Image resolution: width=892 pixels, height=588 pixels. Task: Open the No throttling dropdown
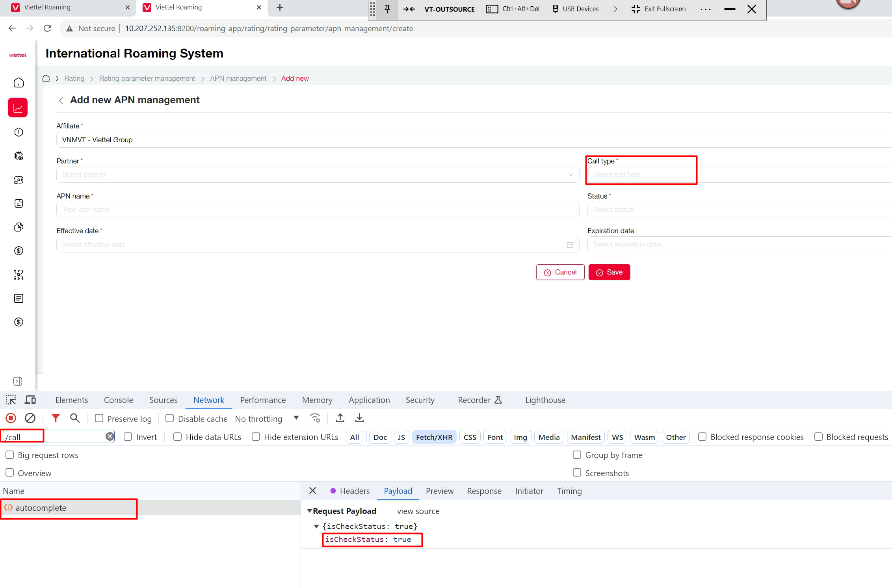[267, 419]
